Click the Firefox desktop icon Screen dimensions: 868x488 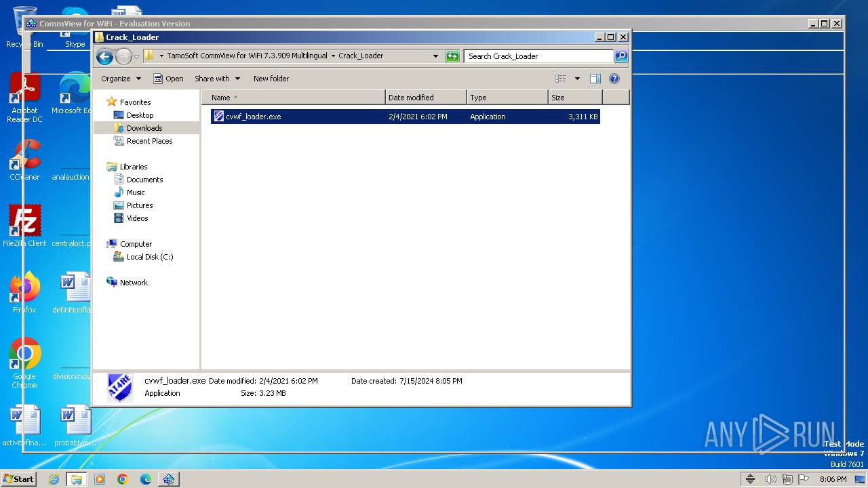[24, 292]
